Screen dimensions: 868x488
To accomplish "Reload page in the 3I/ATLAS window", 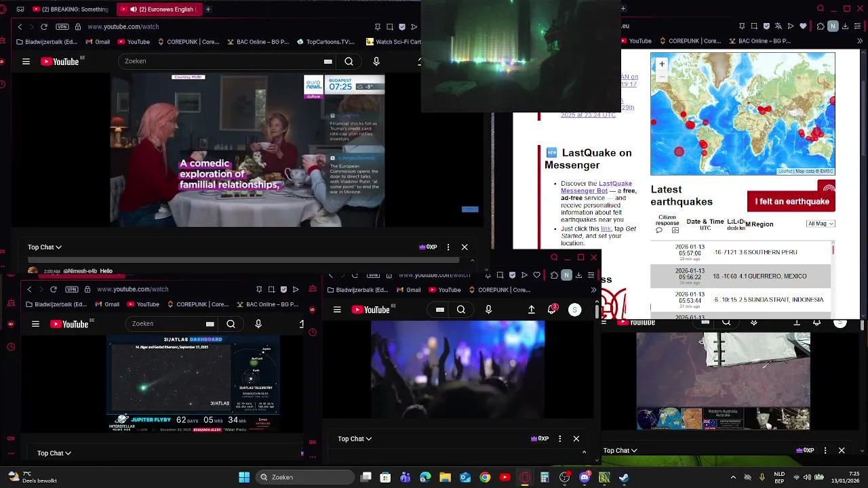I will coord(54,289).
